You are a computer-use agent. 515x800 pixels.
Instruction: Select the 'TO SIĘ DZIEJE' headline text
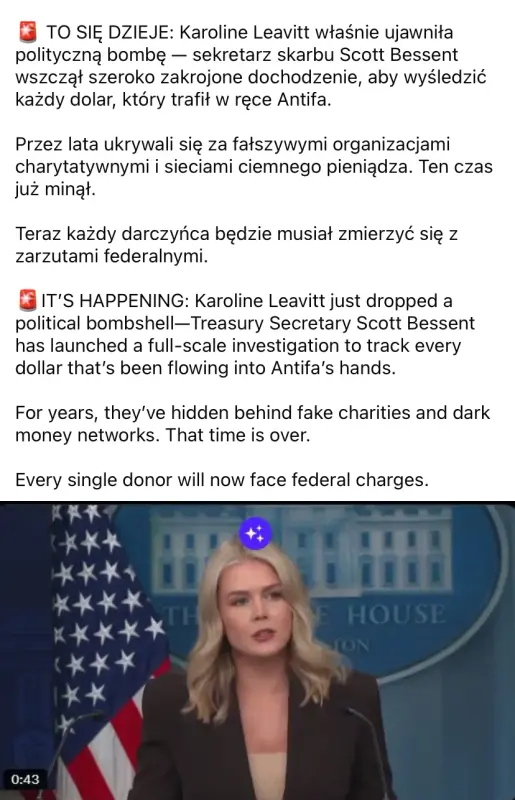(x=110, y=32)
